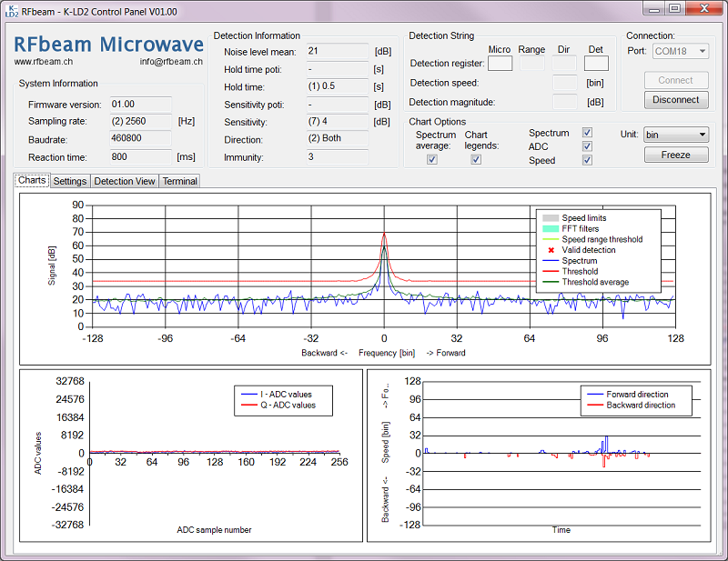
Task: Select the Terminal tab
Action: tap(180, 181)
